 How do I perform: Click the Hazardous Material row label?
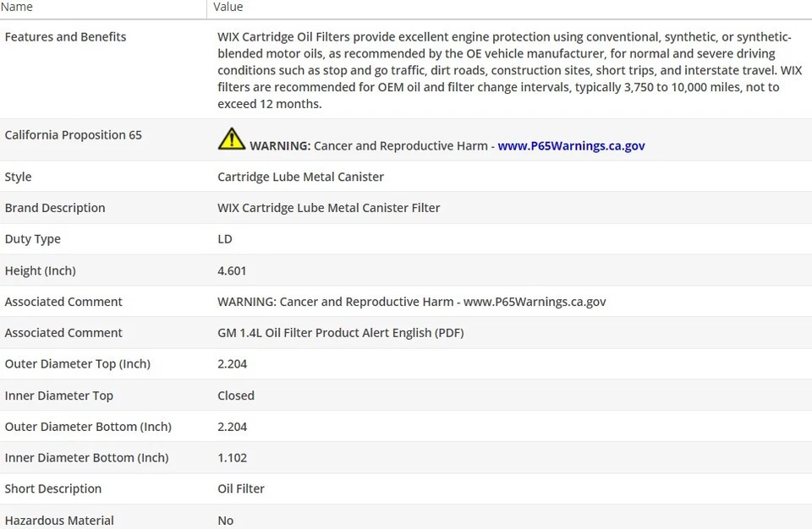(59, 521)
